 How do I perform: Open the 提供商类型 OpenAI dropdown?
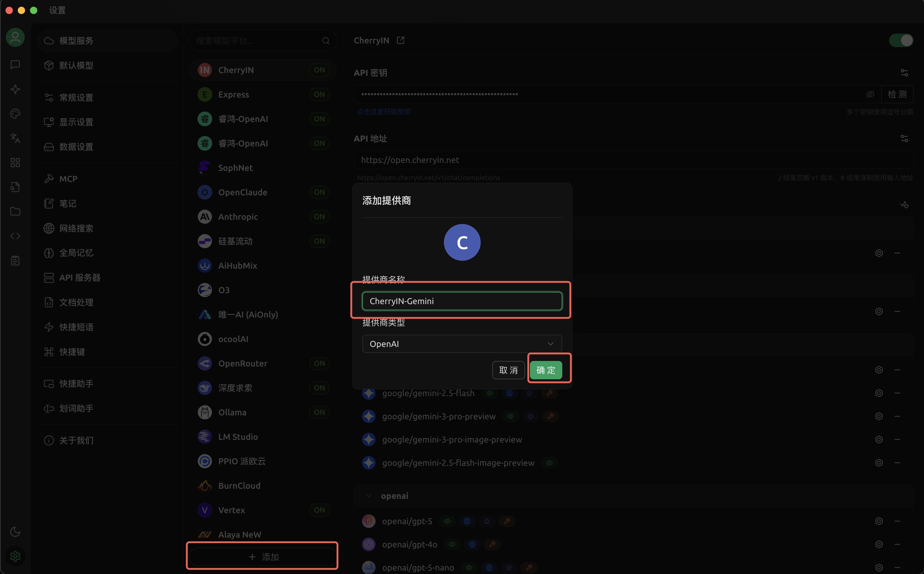(x=462, y=344)
